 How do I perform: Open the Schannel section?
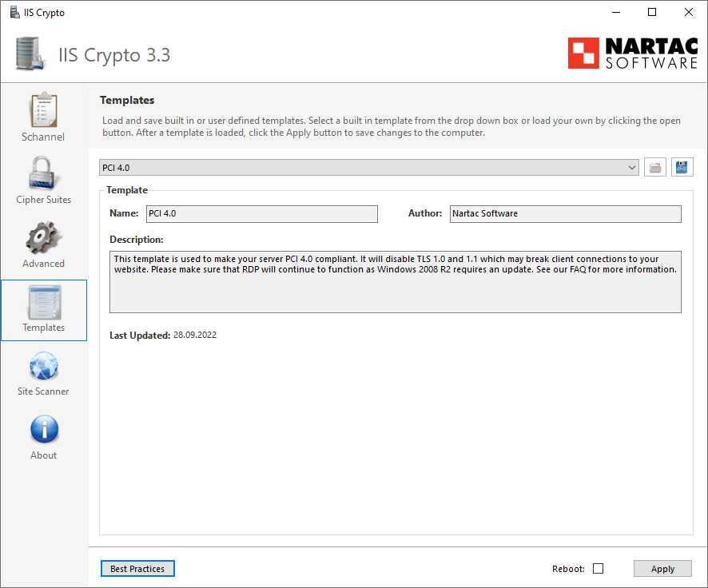tap(43, 117)
